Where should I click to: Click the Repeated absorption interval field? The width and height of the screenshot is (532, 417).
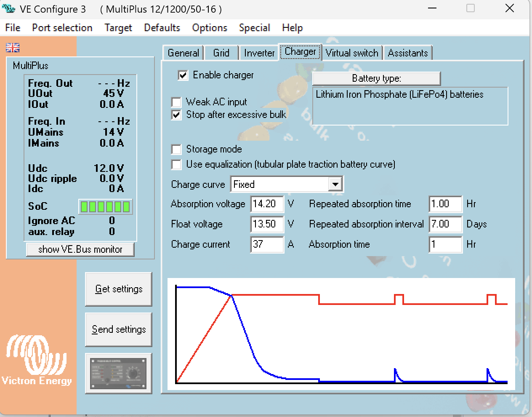445,224
